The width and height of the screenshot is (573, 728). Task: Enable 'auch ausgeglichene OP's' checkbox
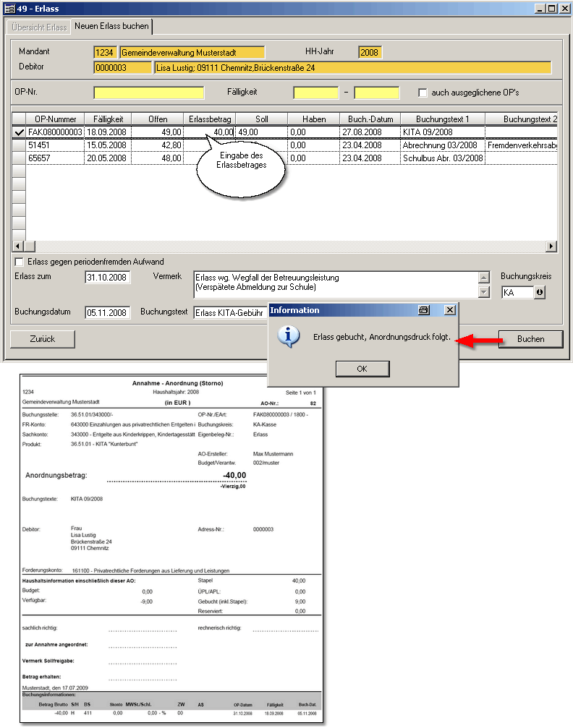tap(423, 93)
